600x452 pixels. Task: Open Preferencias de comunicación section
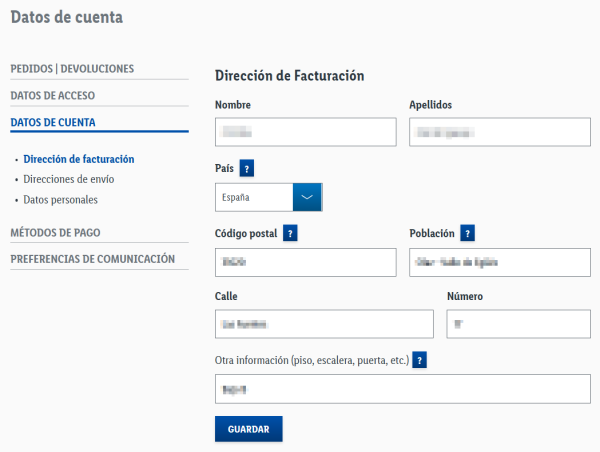click(x=93, y=259)
